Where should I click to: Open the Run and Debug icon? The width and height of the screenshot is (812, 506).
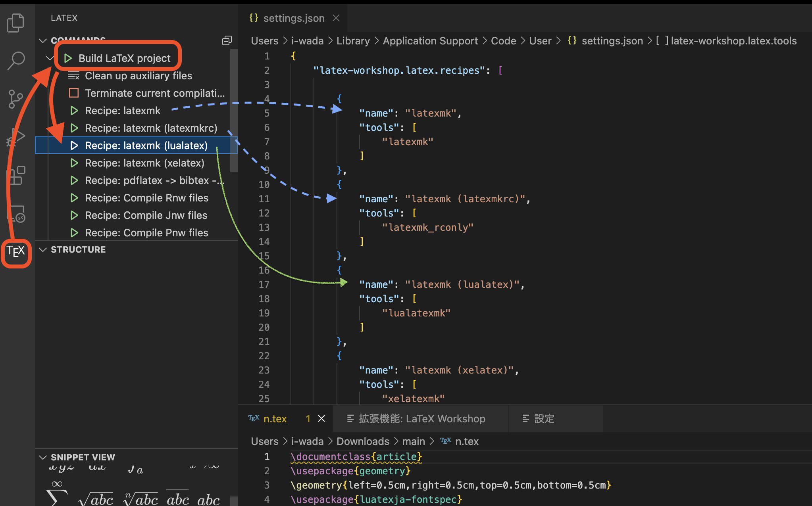click(16, 137)
